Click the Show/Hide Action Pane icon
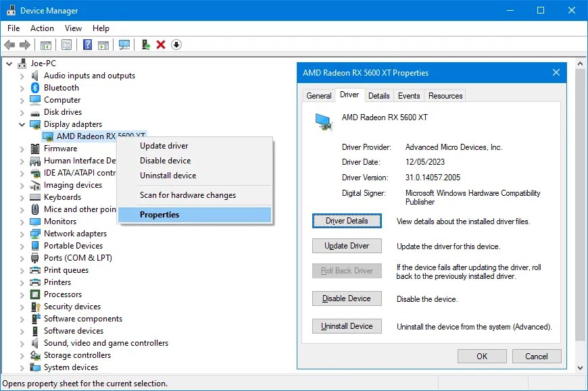The height and width of the screenshot is (391, 588). (103, 45)
